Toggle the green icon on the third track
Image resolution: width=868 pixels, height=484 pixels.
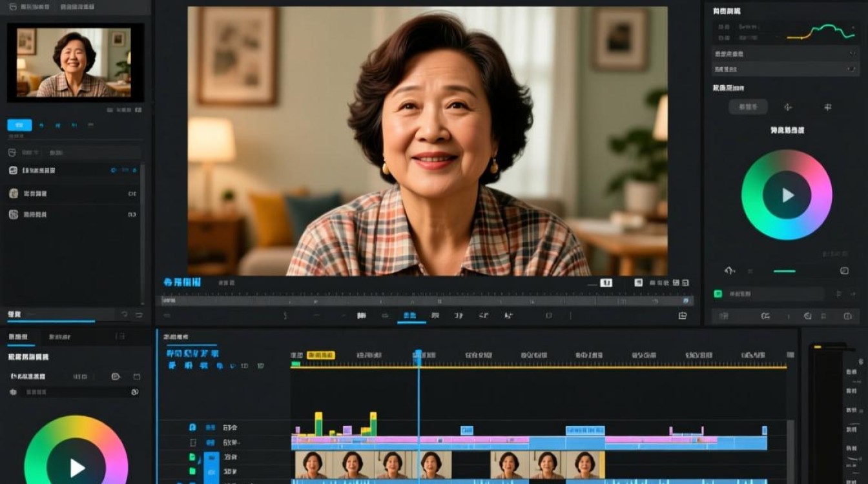(x=192, y=457)
